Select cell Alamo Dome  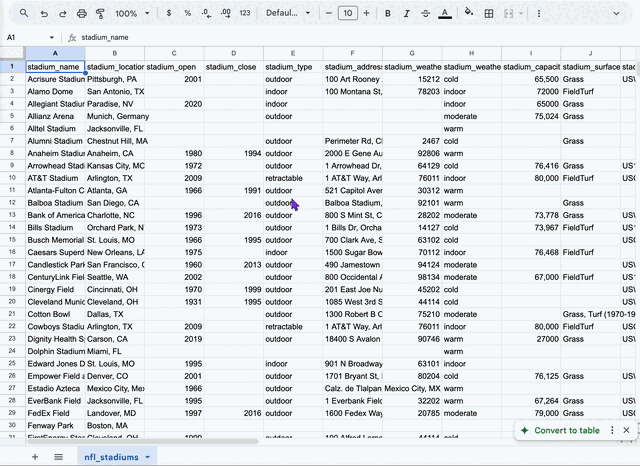tap(55, 91)
